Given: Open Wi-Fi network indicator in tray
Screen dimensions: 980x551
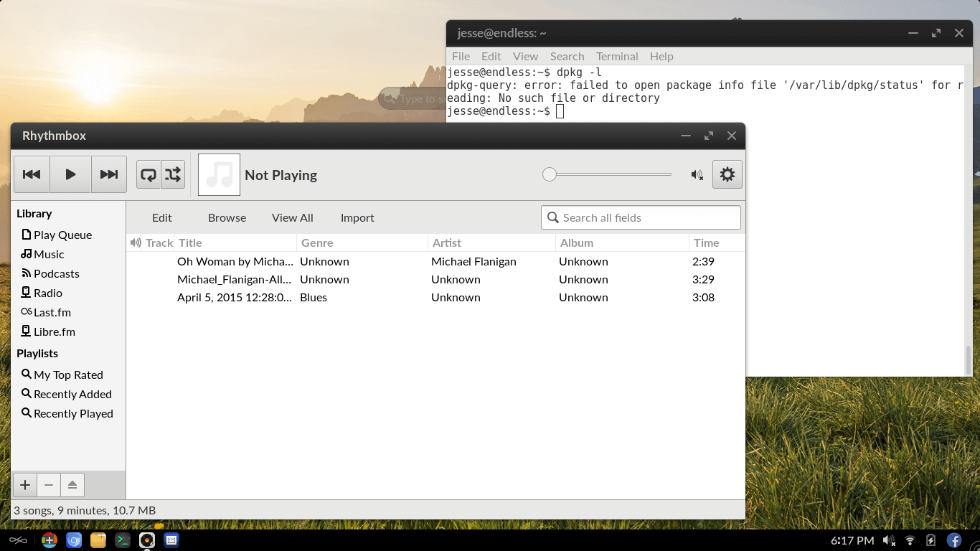Looking at the screenshot, I should coord(910,540).
